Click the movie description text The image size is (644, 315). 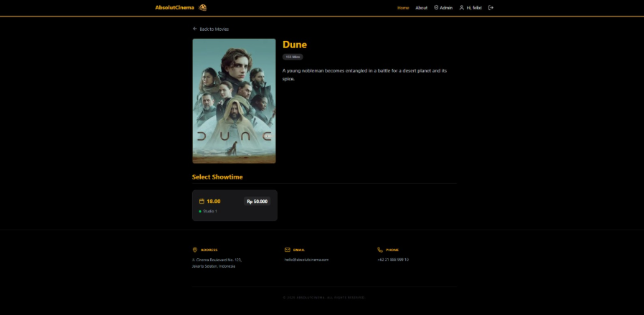(x=365, y=75)
